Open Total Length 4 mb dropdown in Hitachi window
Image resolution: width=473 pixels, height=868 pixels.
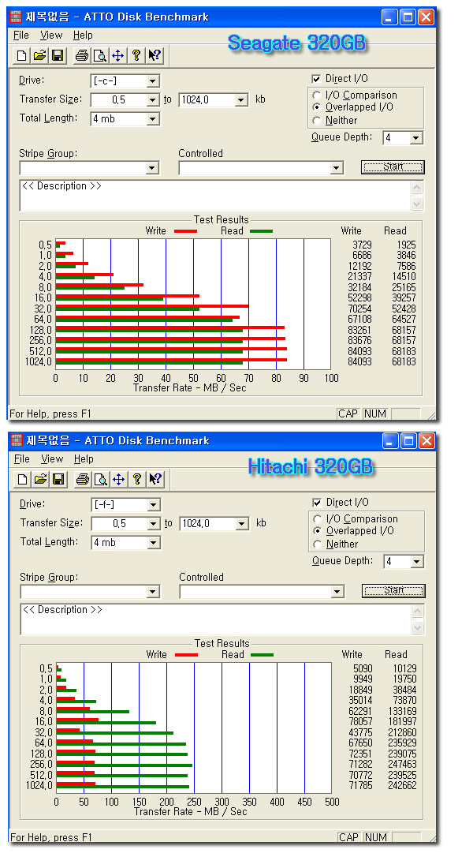(x=153, y=543)
